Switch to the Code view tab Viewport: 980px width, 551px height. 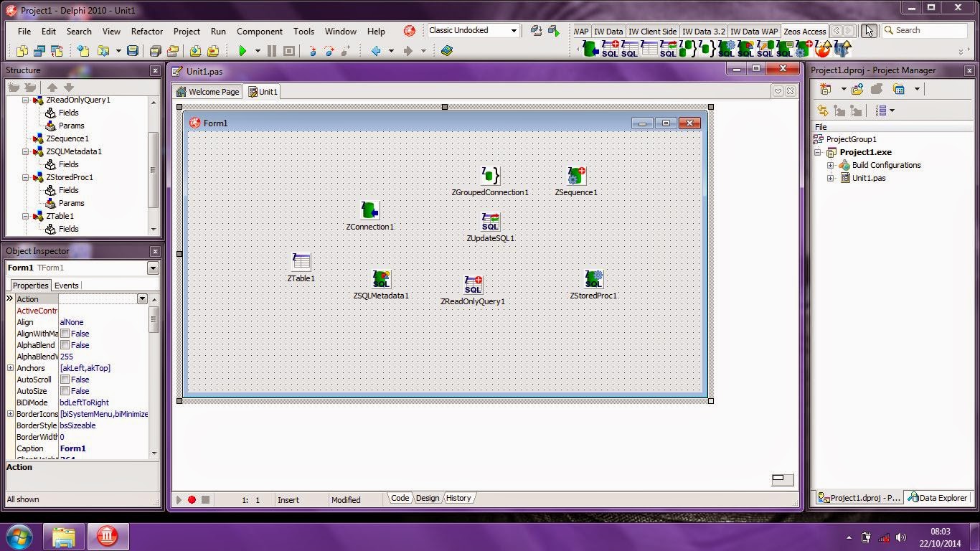click(400, 498)
